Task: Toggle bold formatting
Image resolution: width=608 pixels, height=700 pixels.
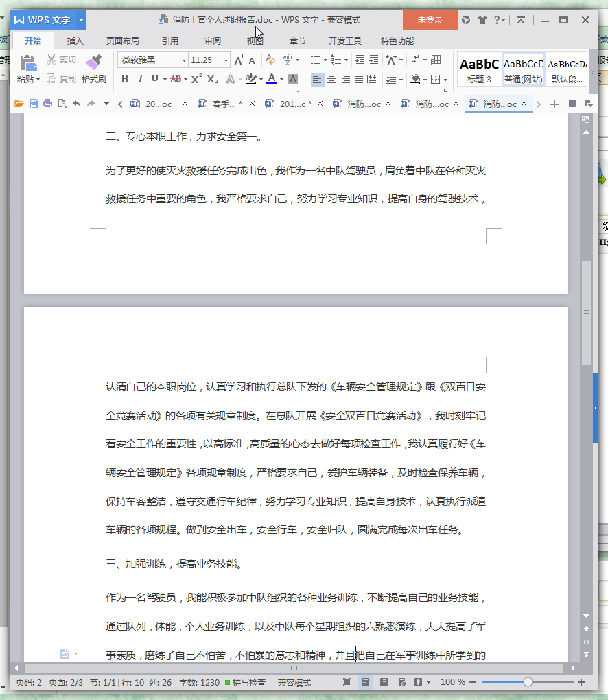Action: (125, 79)
